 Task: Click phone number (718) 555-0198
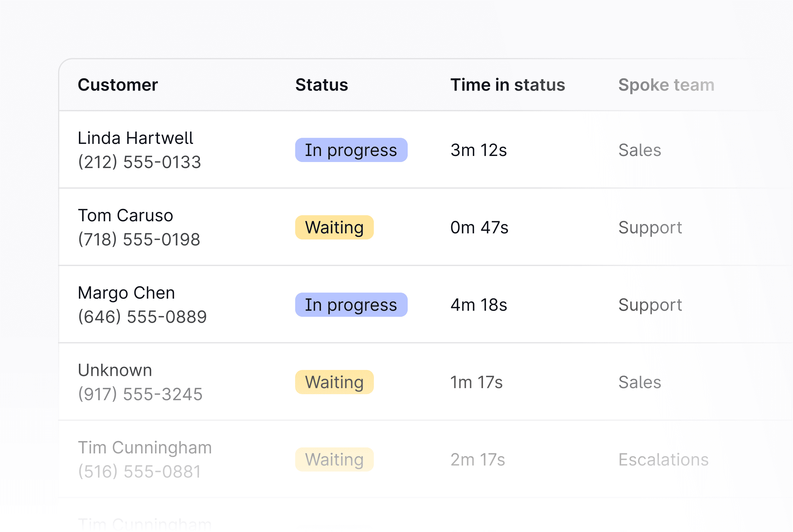[139, 239]
